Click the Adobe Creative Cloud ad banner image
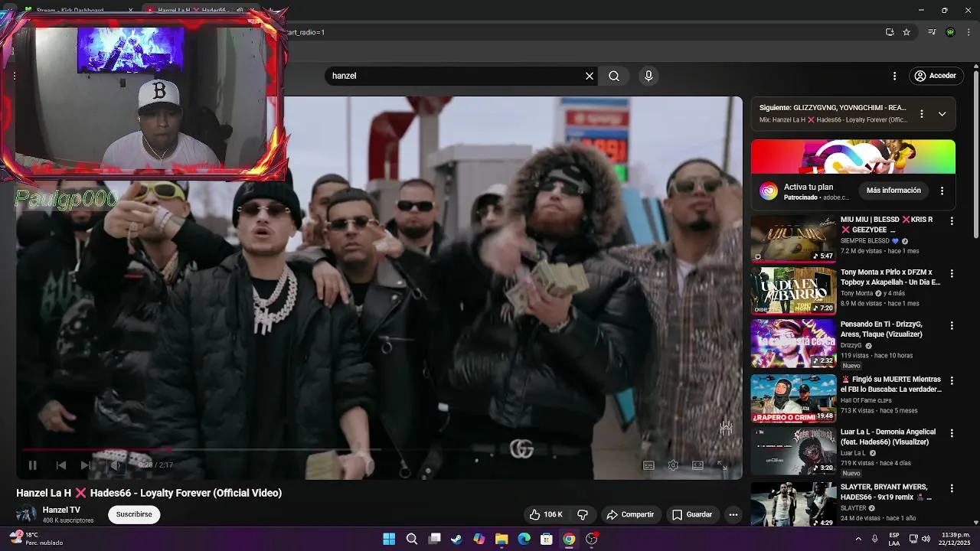Screen dimensions: 980x551 tap(853, 157)
